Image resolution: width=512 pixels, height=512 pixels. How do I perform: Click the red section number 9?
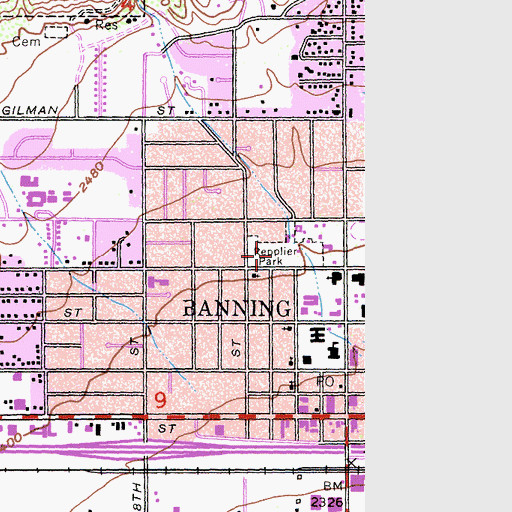(x=160, y=400)
